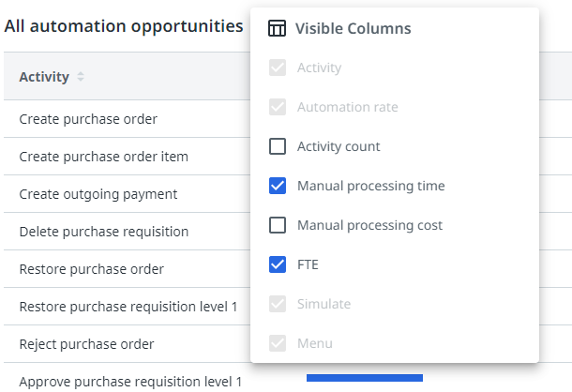Enable Manual processing cost column
Viewport: 572px width, 392px height.
(278, 225)
